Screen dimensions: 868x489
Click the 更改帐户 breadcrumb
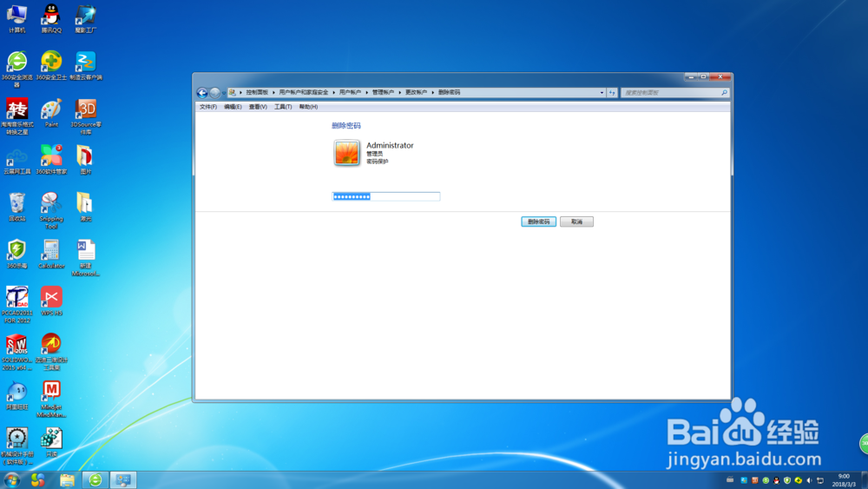[x=417, y=92]
